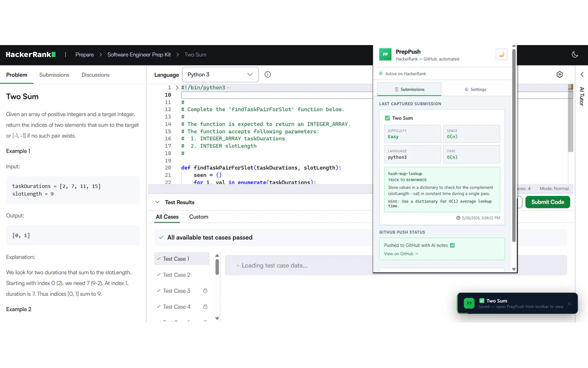Screen dimensions: 588x368
Task: Click the HackerRank logo in the header
Action: pos(31,55)
